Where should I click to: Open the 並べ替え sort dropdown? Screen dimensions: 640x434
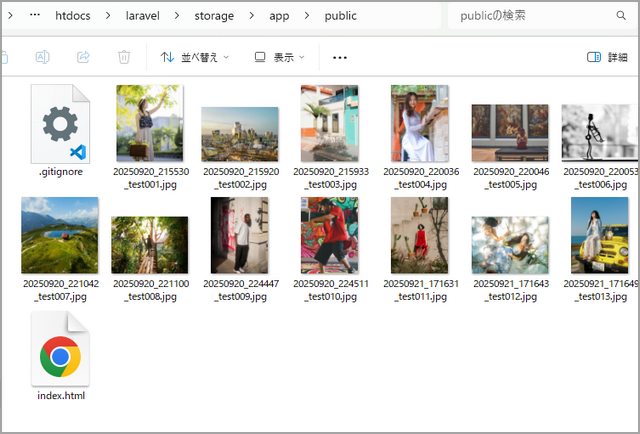pyautogui.click(x=194, y=57)
